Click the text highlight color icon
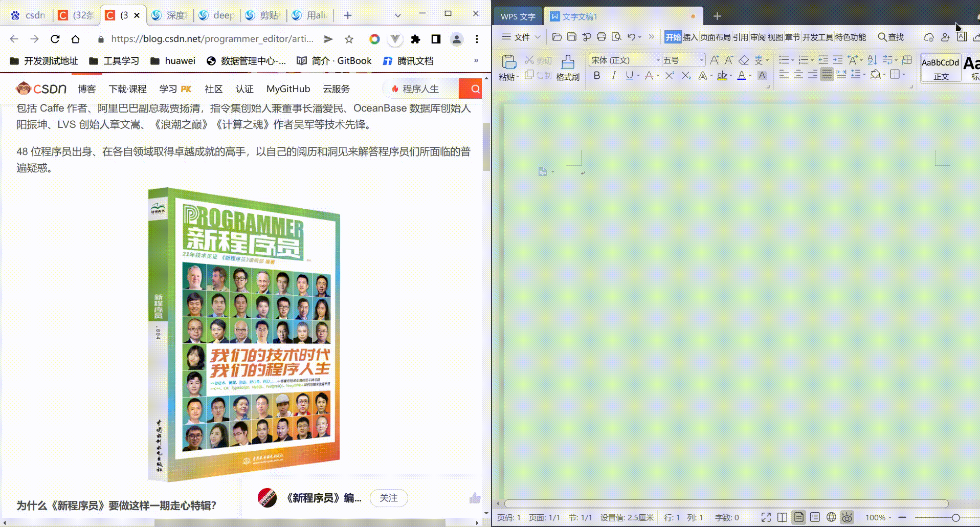980x527 pixels. 722,75
